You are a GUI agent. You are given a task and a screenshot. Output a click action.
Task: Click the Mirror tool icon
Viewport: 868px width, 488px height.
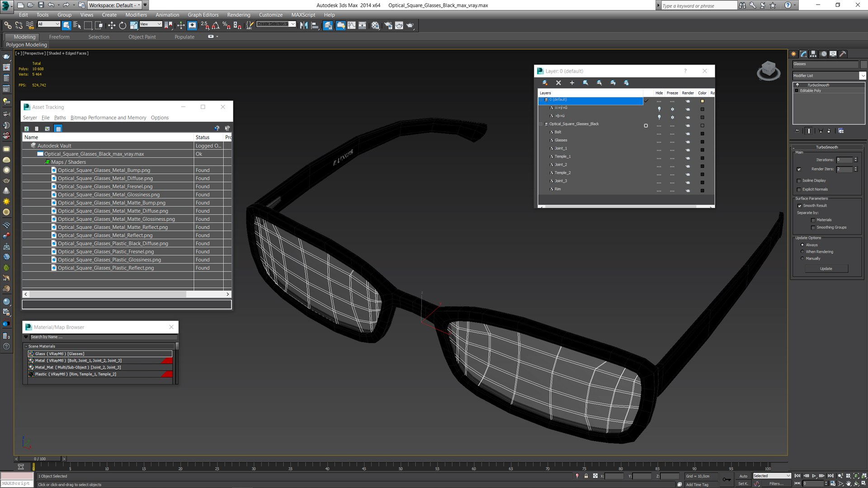(x=304, y=26)
